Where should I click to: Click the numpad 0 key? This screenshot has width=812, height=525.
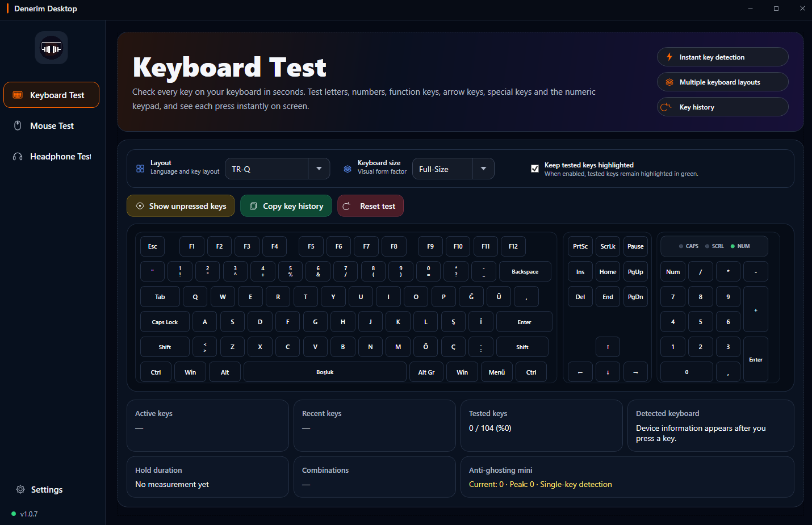coord(687,372)
